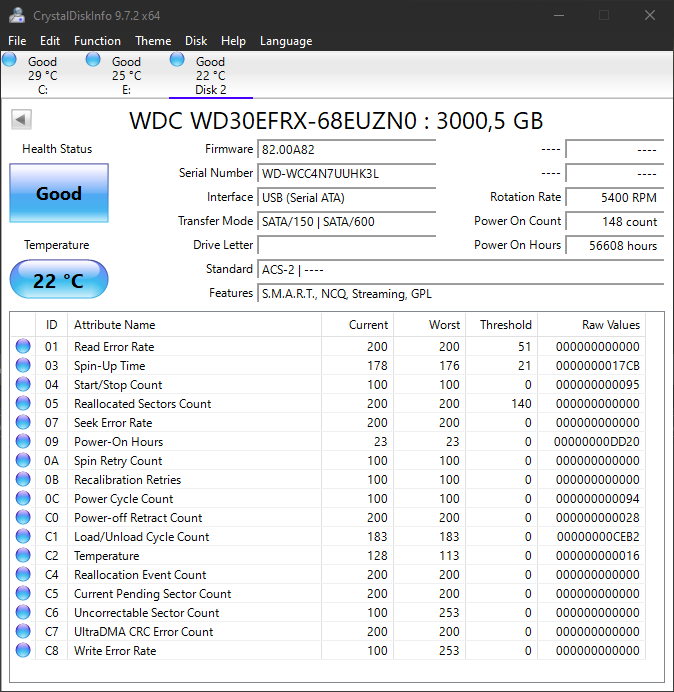This screenshot has width=674, height=692.
Task: Select the Disk 2 drive tab
Action: point(210,75)
